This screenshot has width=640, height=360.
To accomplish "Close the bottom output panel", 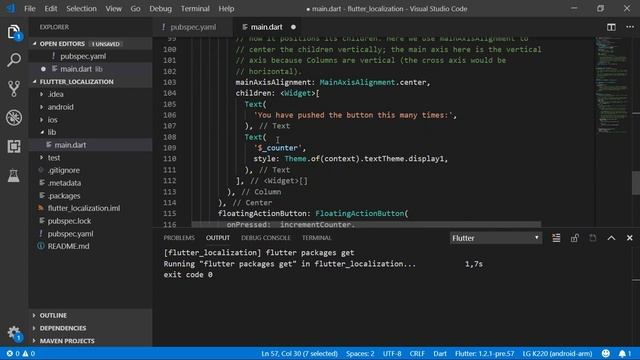I will tap(629, 238).
